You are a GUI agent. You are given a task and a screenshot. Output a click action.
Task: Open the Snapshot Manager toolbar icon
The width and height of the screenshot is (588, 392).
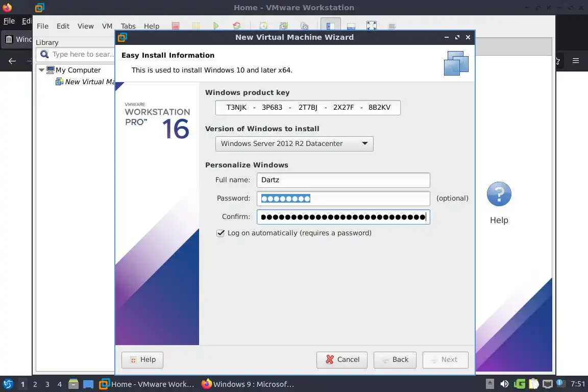304,26
